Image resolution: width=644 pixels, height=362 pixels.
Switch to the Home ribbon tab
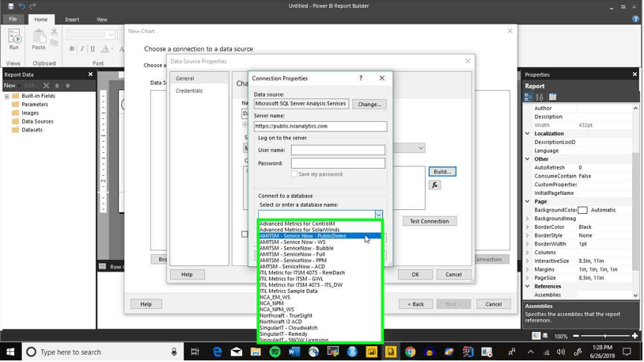click(x=40, y=19)
